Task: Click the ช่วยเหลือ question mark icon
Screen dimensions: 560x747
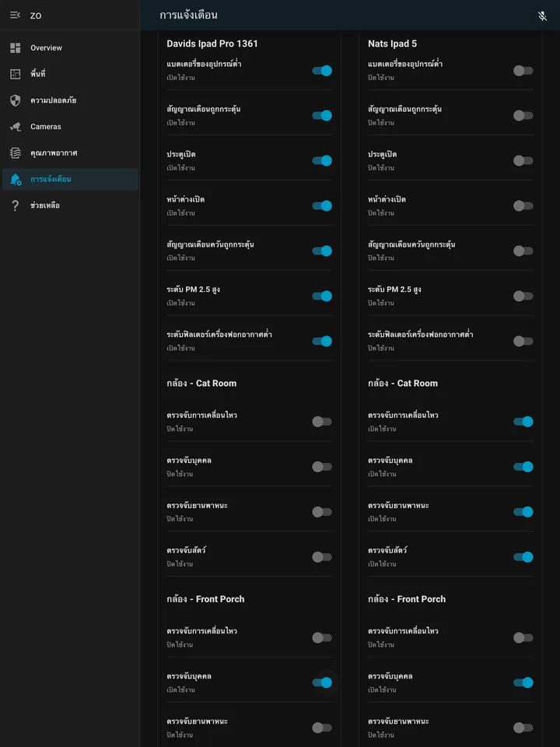Action: tap(16, 205)
